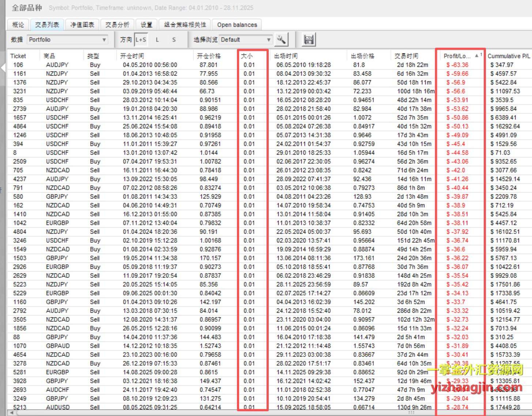Sort by the Ticket column header
This screenshot has height=416, width=532.
(18, 56)
